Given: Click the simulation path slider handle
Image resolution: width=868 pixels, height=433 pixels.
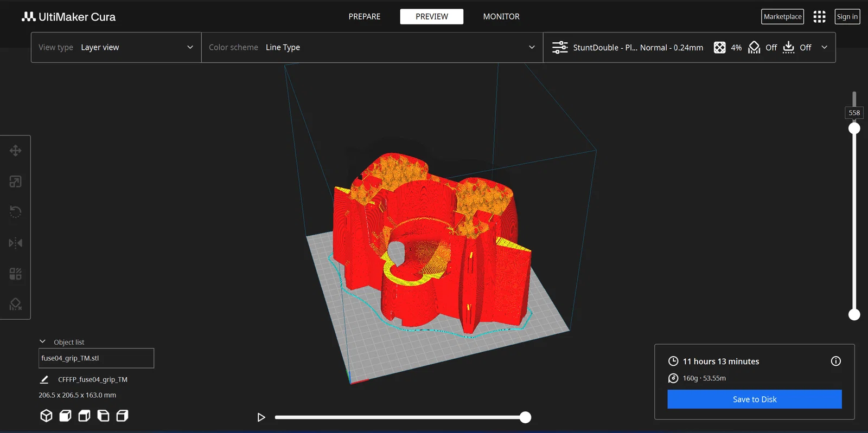Looking at the screenshot, I should (x=525, y=417).
